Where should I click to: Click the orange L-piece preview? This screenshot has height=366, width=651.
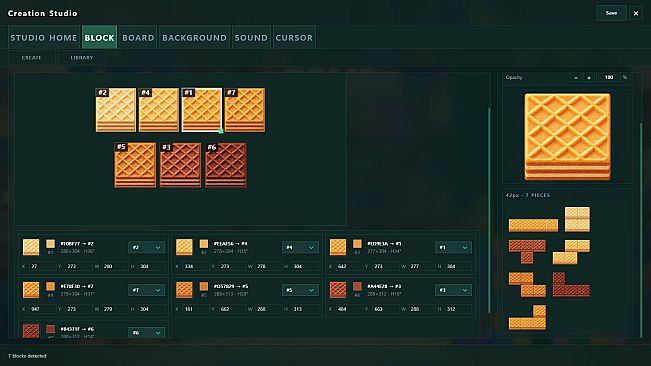[x=527, y=317]
